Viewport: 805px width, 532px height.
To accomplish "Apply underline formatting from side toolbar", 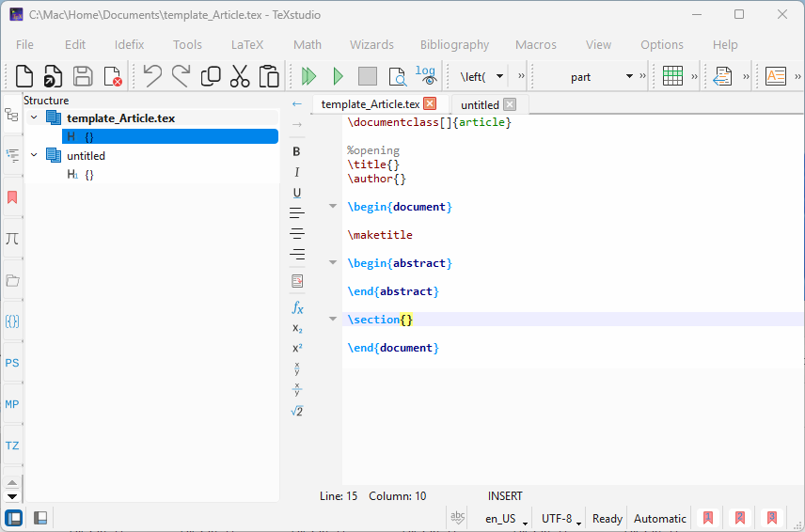I will coord(297,193).
